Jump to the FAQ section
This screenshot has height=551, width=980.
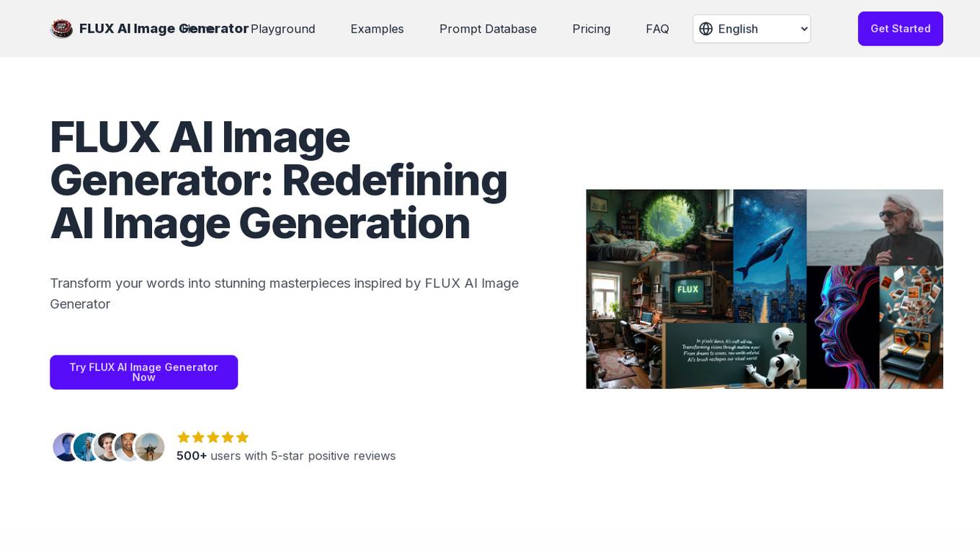click(x=657, y=29)
